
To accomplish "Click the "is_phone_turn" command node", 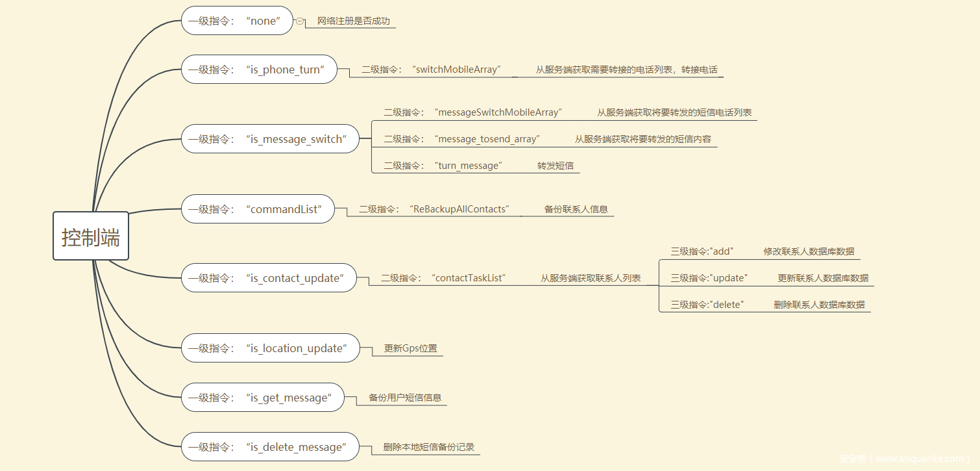I will 259,70.
